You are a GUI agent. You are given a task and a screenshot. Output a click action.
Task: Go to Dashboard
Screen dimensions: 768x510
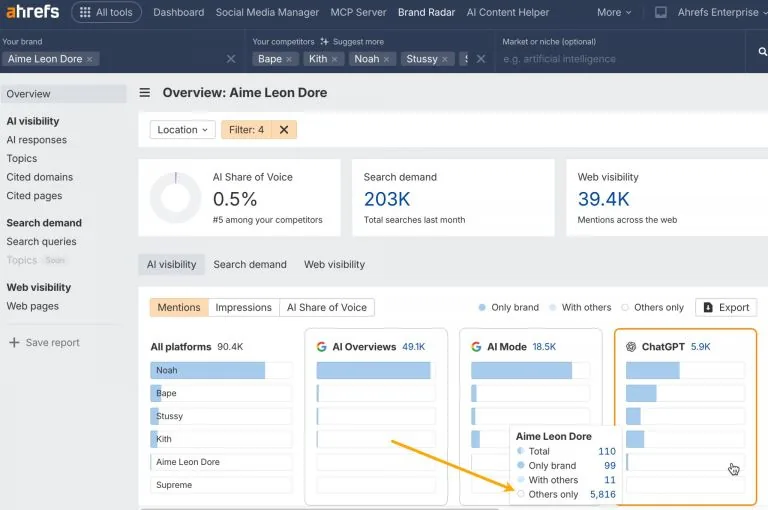178,12
